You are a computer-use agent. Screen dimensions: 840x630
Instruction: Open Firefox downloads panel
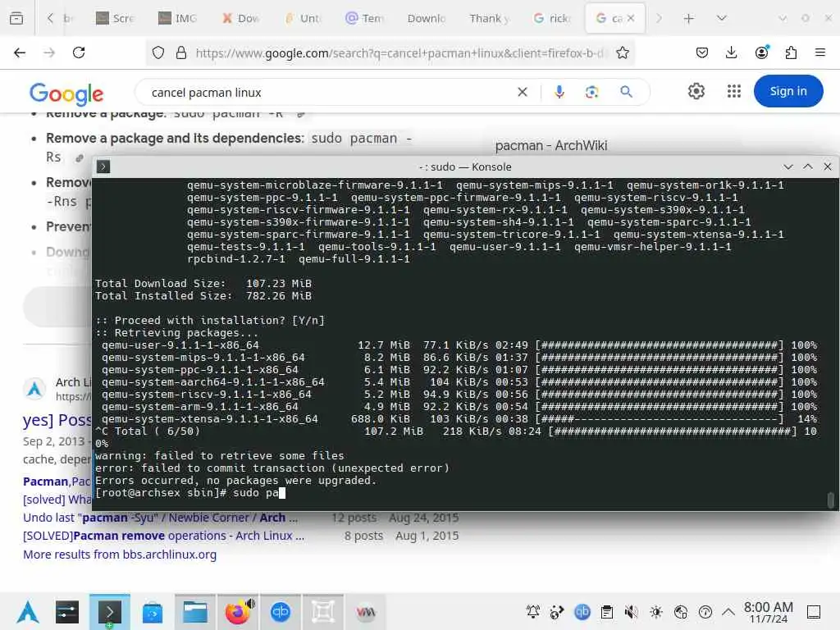(731, 52)
